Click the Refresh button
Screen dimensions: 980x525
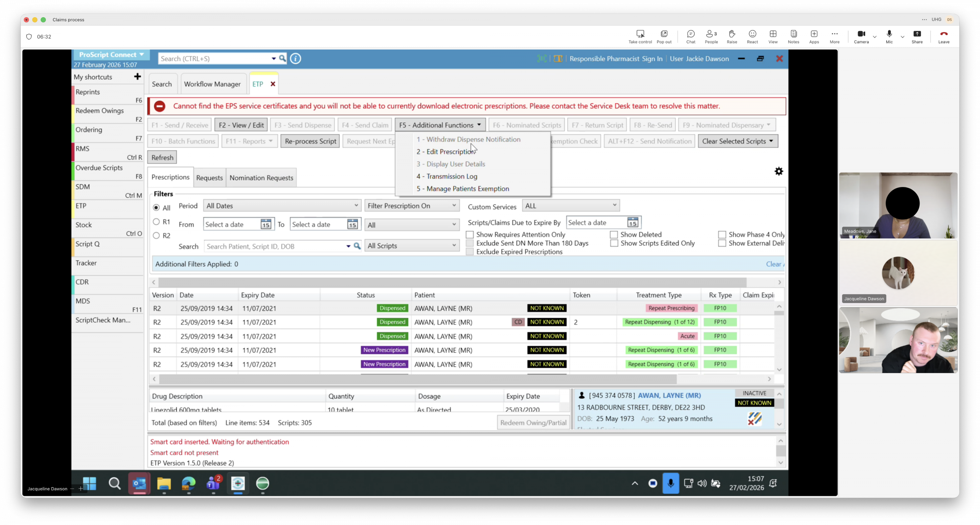click(x=162, y=157)
